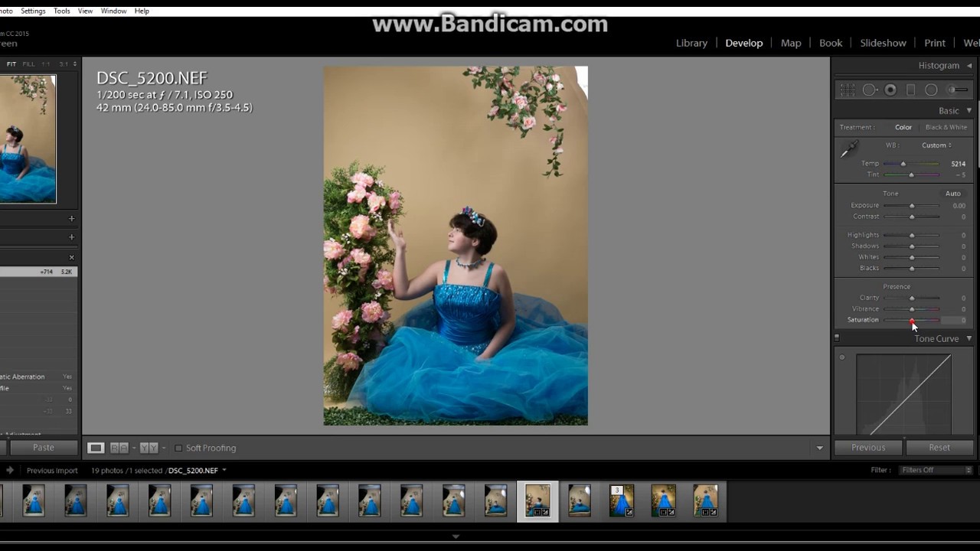Click the plus icon on lower left panel

(72, 236)
